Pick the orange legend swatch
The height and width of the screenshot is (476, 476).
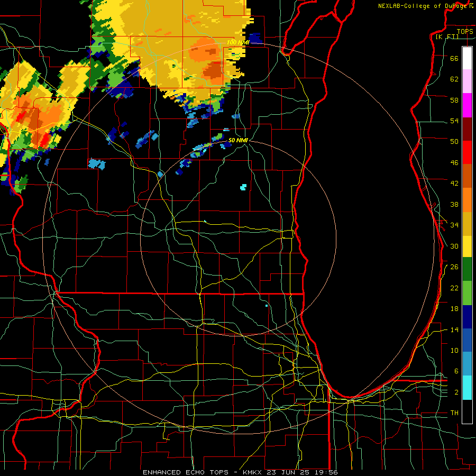pyautogui.click(x=467, y=200)
